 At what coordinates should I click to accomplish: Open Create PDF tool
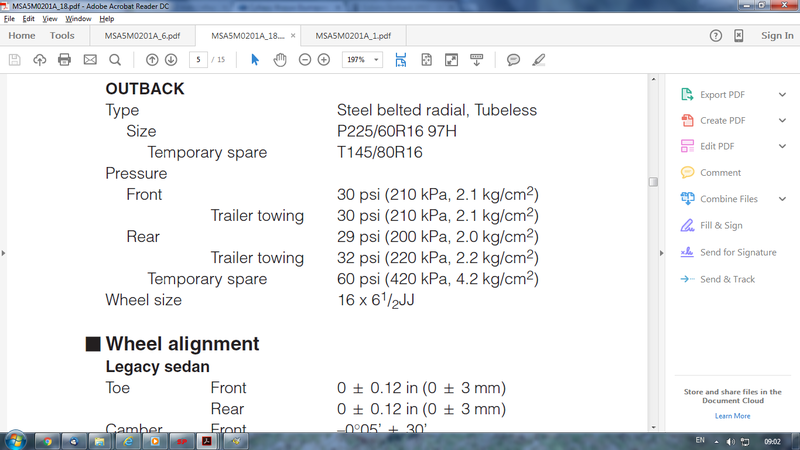click(722, 120)
